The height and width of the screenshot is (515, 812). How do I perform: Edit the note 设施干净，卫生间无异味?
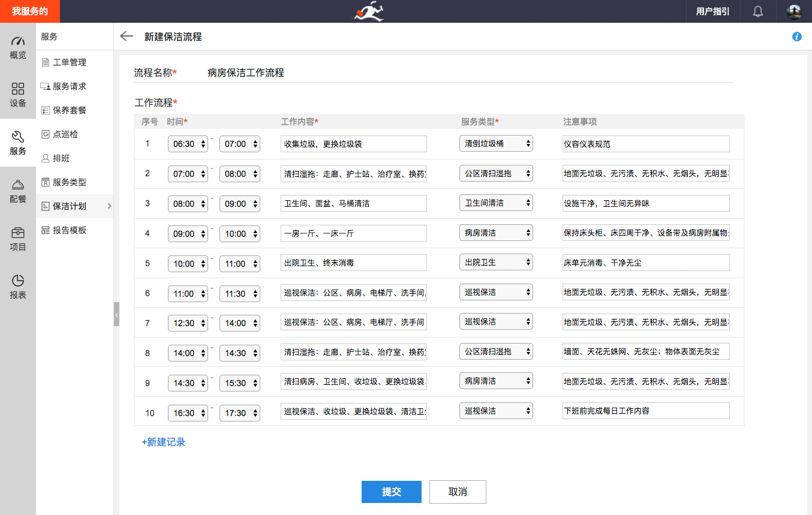646,203
